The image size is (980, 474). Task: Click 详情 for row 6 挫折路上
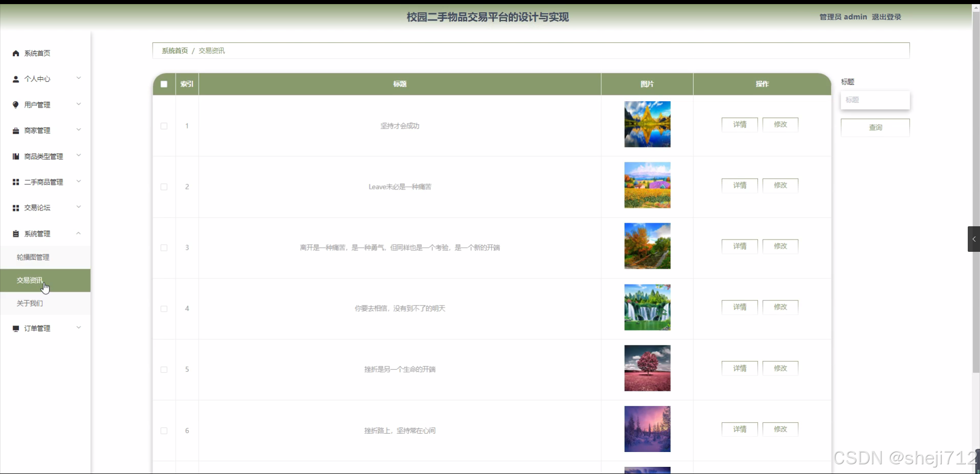click(x=740, y=429)
